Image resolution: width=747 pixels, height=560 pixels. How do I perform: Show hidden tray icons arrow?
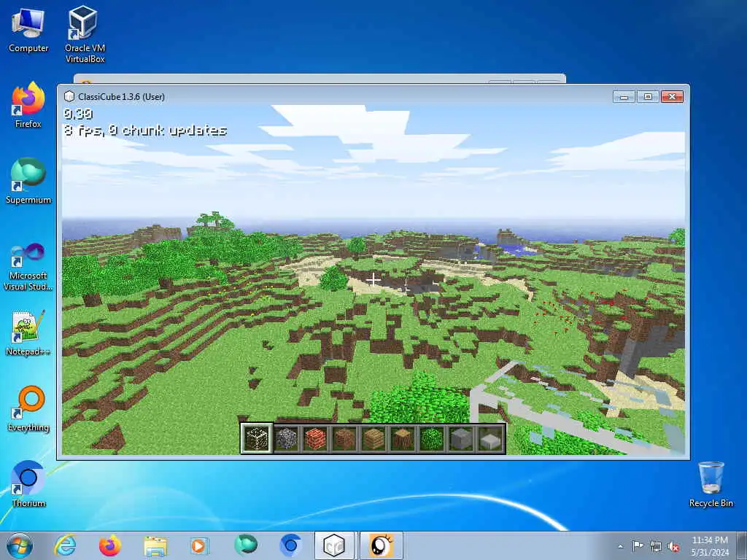(x=620, y=547)
